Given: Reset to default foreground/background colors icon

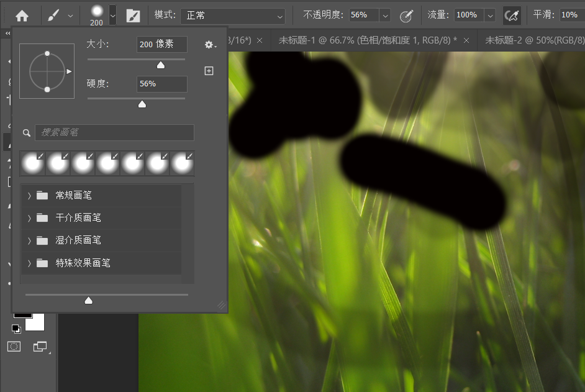Looking at the screenshot, I should pyautogui.click(x=16, y=329).
